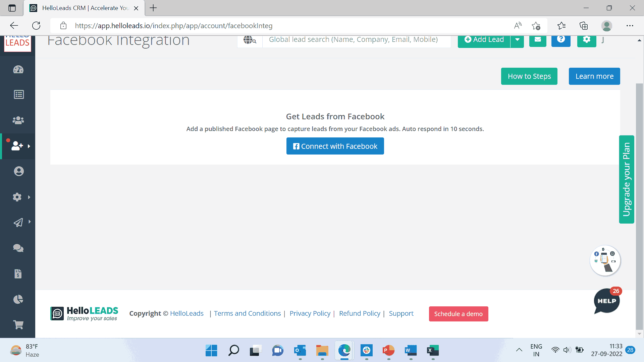Open the Terms and Conditions link
The image size is (644, 362).
pyautogui.click(x=247, y=313)
